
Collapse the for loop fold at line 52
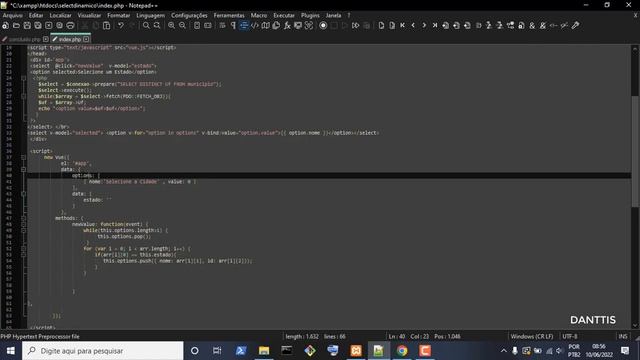coord(24,249)
